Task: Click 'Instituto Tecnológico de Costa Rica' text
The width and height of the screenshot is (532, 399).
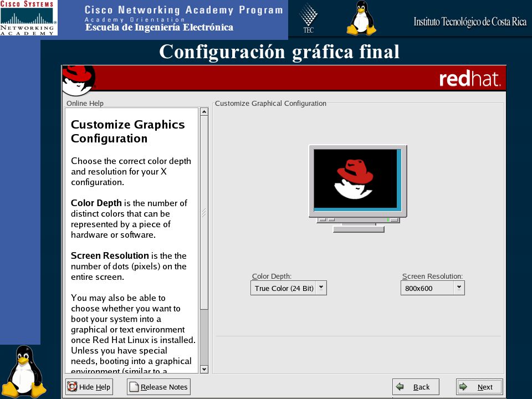Action: (x=470, y=22)
